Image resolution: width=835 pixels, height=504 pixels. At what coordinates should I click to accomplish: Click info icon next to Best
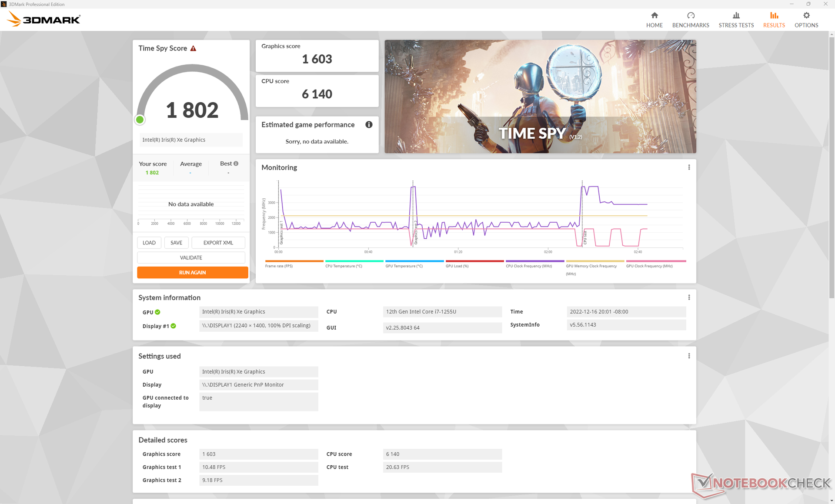(236, 164)
